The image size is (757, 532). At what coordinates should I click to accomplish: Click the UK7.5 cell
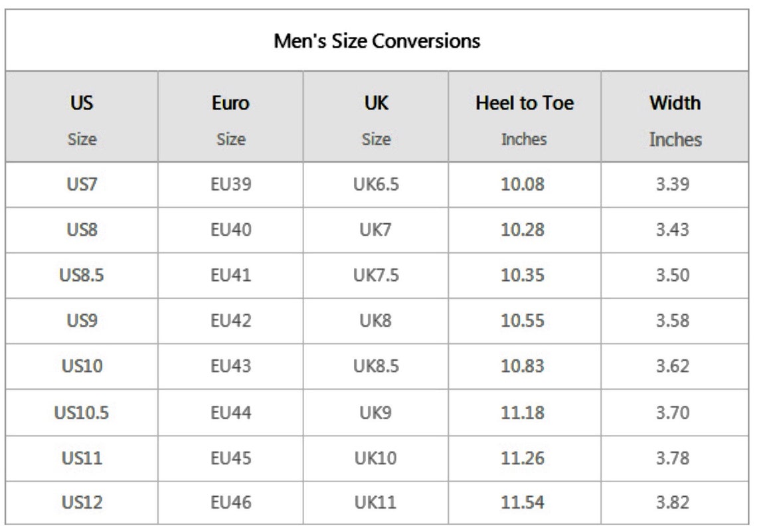click(376, 275)
